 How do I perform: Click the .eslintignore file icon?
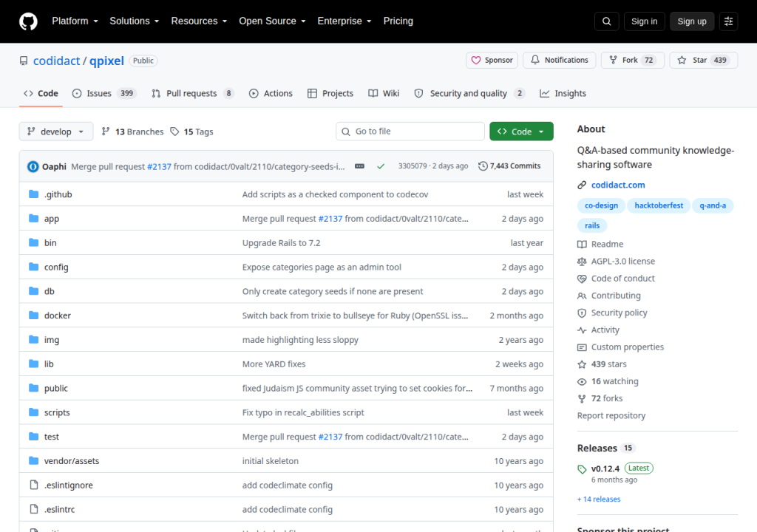(33, 485)
